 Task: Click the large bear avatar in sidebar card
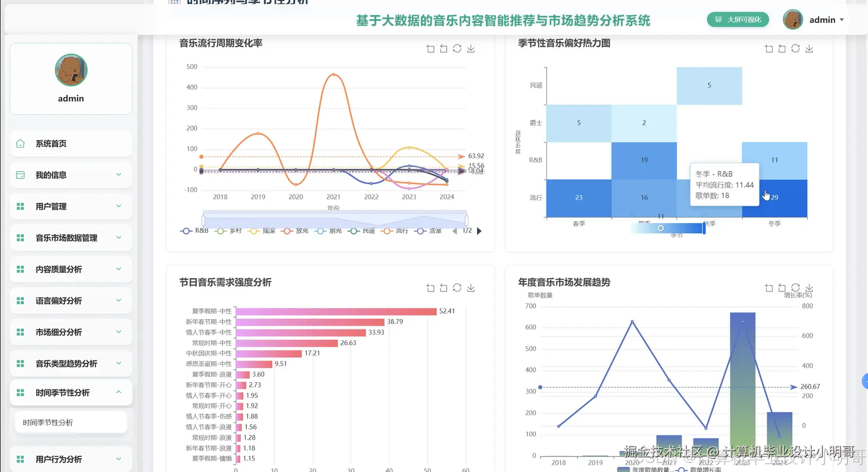(x=71, y=70)
